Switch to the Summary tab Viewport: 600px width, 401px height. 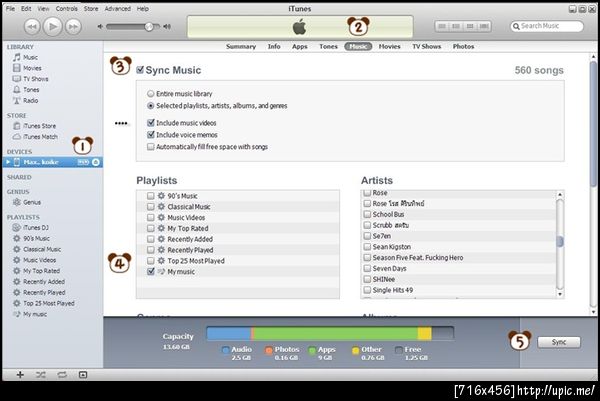[x=241, y=46]
